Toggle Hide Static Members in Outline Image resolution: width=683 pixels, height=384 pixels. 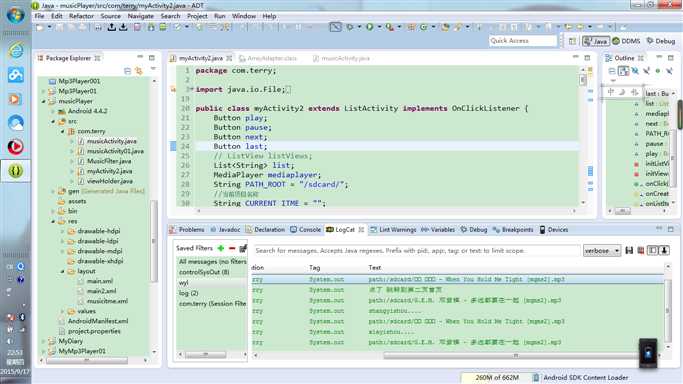(646, 71)
